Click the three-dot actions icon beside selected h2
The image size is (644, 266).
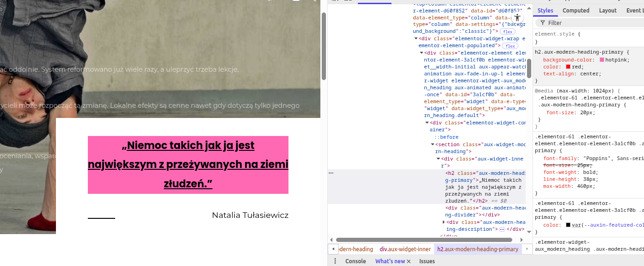(x=331, y=173)
